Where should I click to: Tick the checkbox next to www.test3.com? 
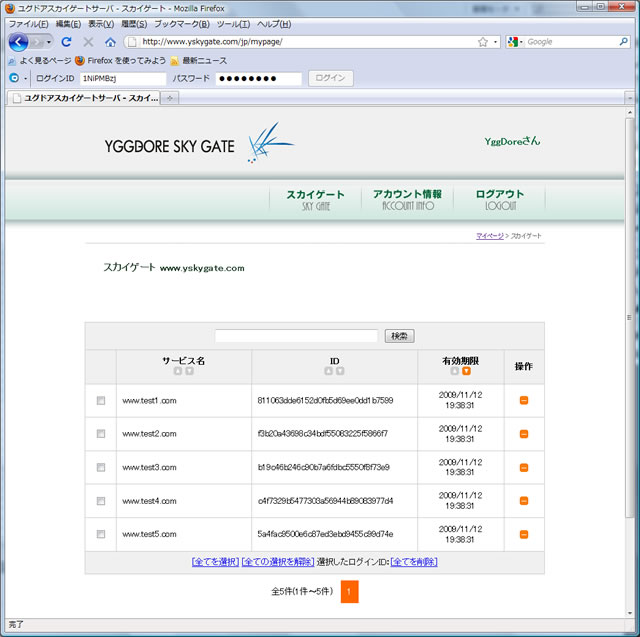pyautogui.click(x=100, y=467)
